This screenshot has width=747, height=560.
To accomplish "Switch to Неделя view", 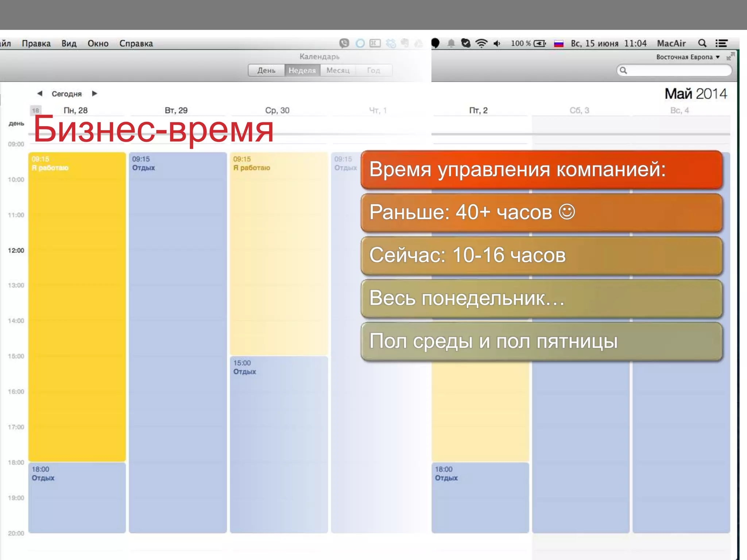I will point(302,70).
